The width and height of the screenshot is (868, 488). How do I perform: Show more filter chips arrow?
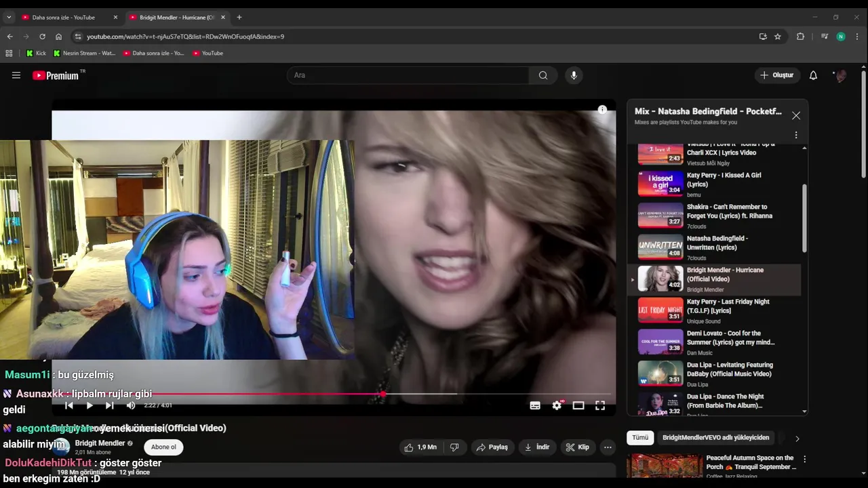(797, 439)
